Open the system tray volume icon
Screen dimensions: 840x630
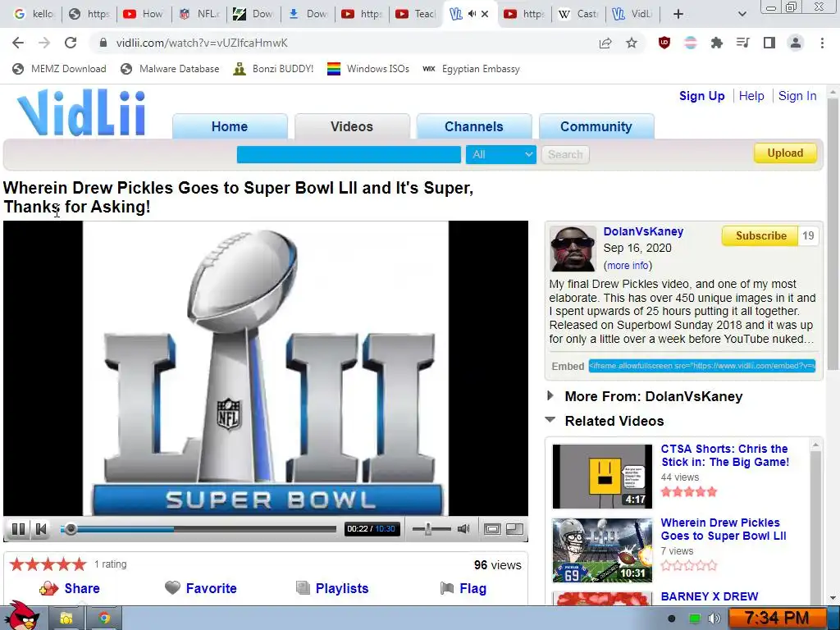click(x=714, y=619)
